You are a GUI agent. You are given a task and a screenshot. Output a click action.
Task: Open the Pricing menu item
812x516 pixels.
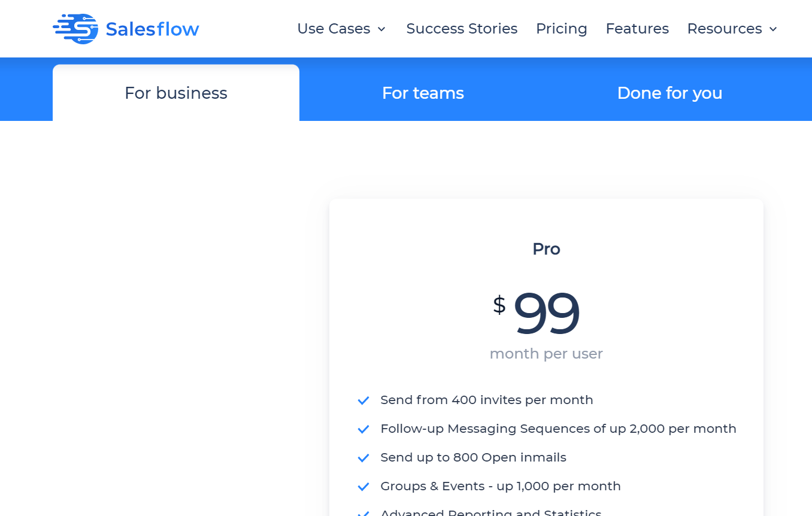(x=561, y=28)
